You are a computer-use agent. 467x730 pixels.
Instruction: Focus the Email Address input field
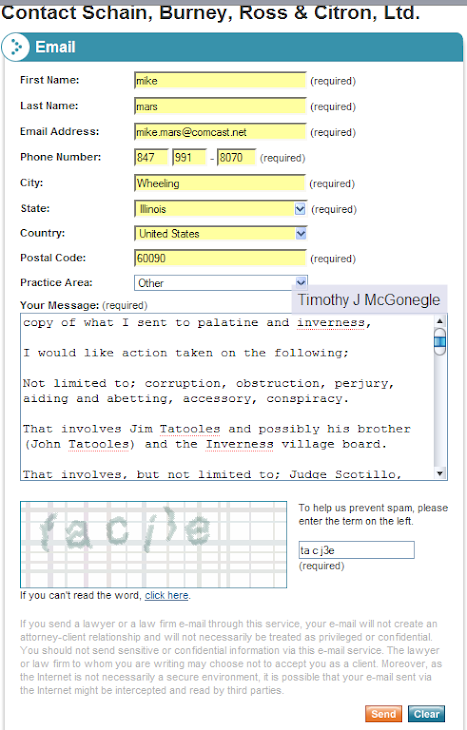tap(220, 132)
